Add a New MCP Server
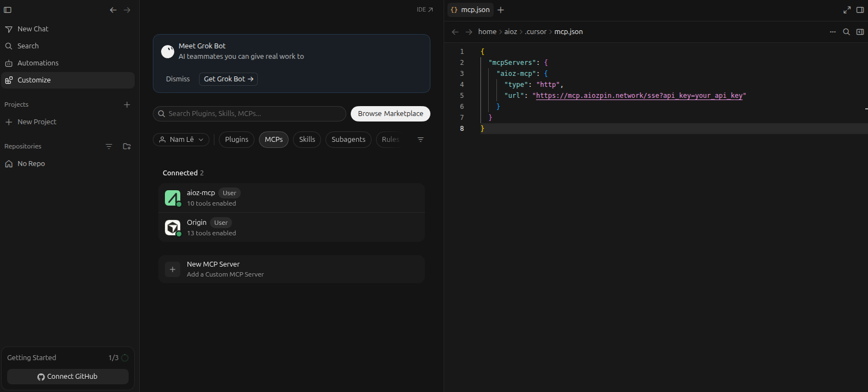 click(292, 269)
